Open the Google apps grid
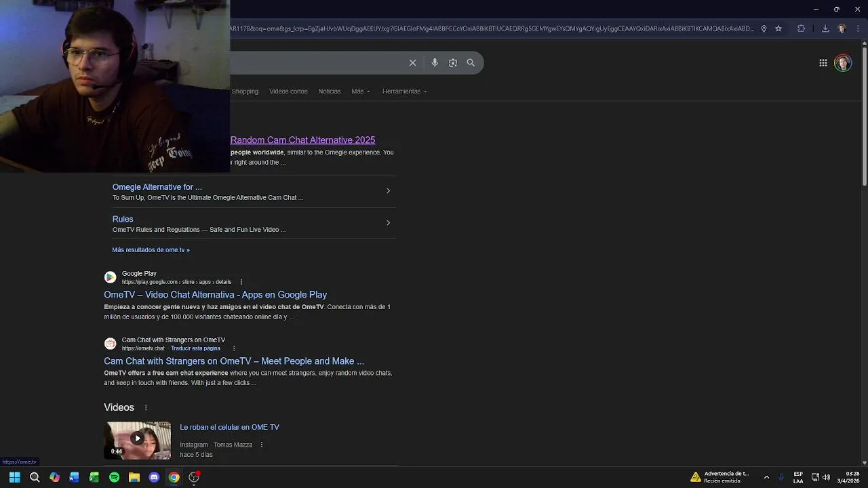Viewport: 868px width, 488px height. 823,63
